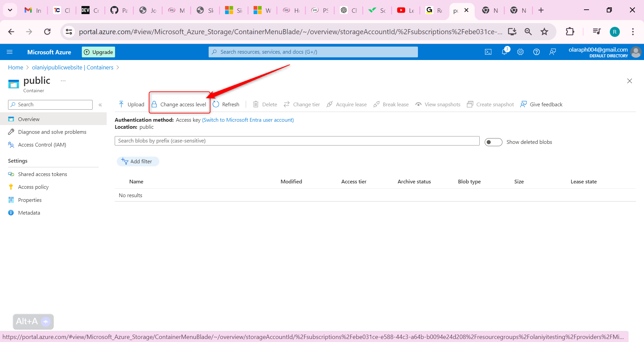Bookmark this page with the star icon
The height and width of the screenshot is (342, 644).
tap(544, 32)
